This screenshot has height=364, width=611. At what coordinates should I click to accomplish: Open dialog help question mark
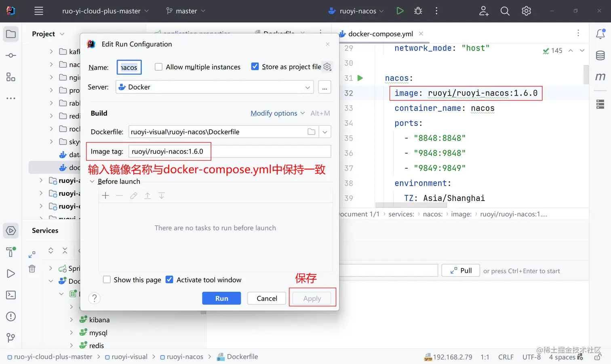point(95,298)
